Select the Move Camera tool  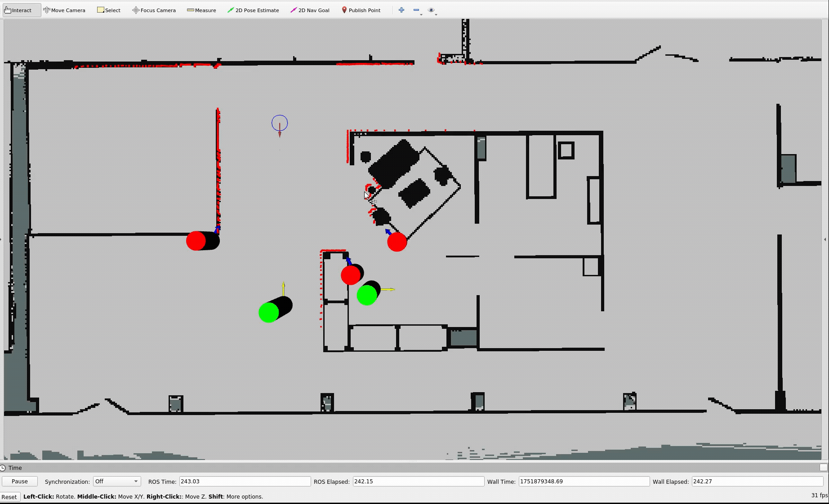pos(64,10)
